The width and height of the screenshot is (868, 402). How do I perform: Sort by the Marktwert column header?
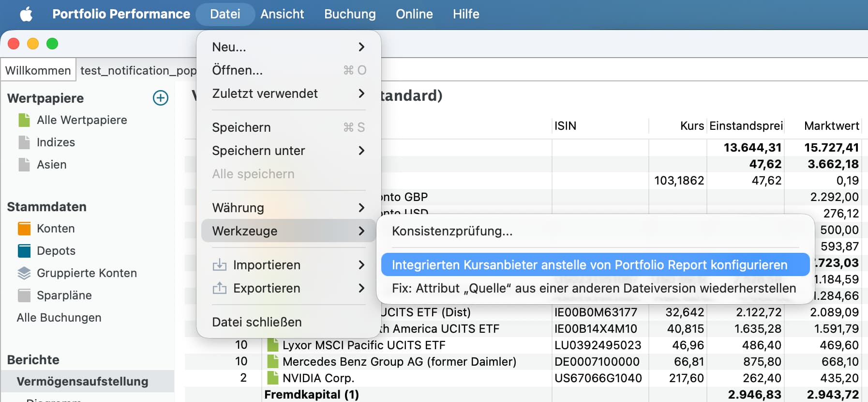(x=831, y=126)
